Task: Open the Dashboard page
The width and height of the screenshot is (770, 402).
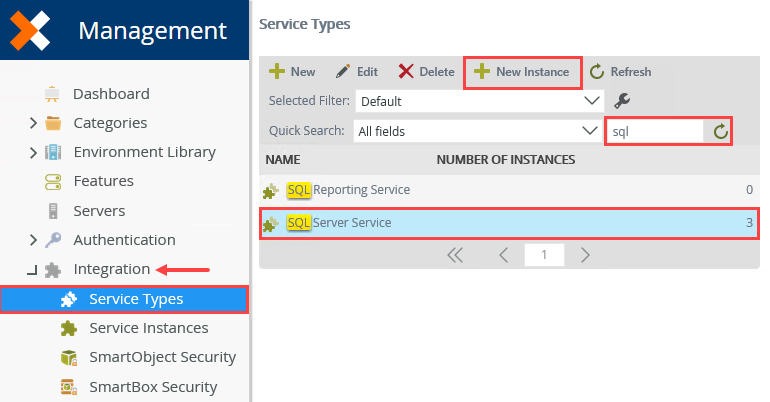Action: pos(111,94)
